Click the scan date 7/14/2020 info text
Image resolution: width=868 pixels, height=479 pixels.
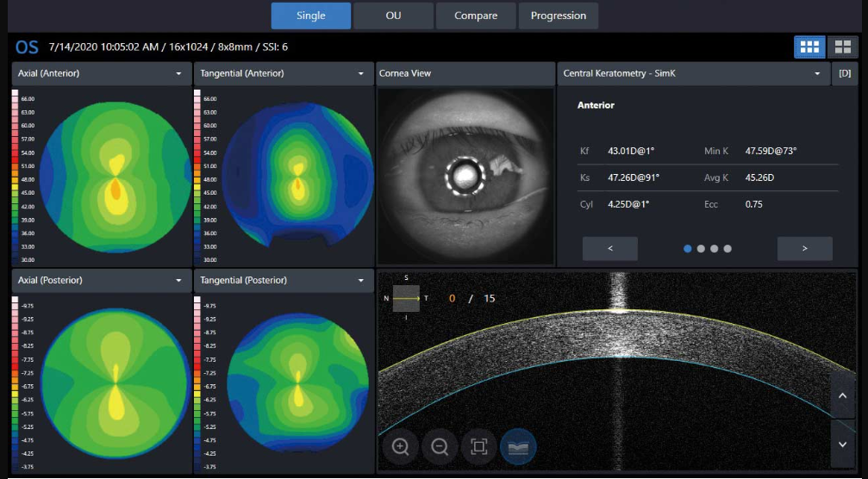coord(168,47)
